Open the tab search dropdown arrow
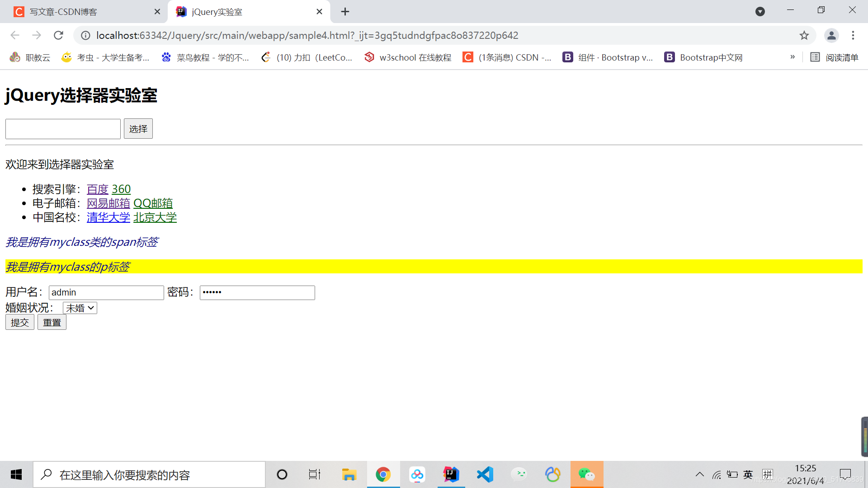Image resolution: width=868 pixels, height=488 pixels. pyautogui.click(x=760, y=12)
